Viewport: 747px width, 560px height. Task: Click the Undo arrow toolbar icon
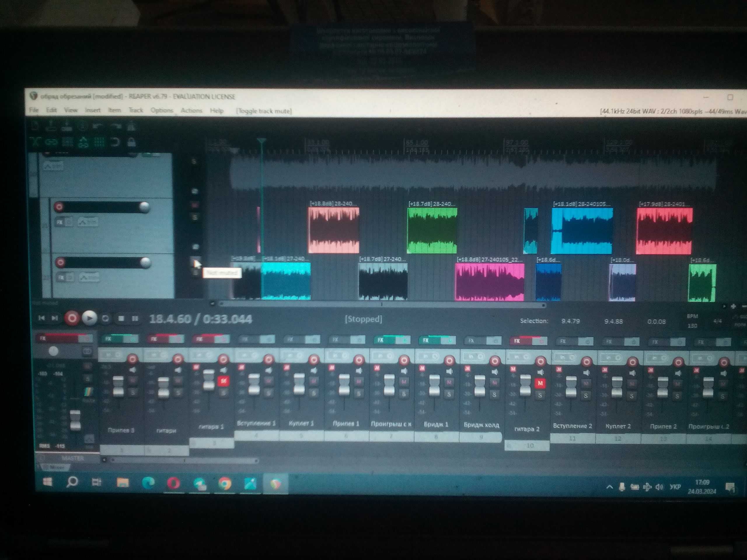tap(98, 127)
